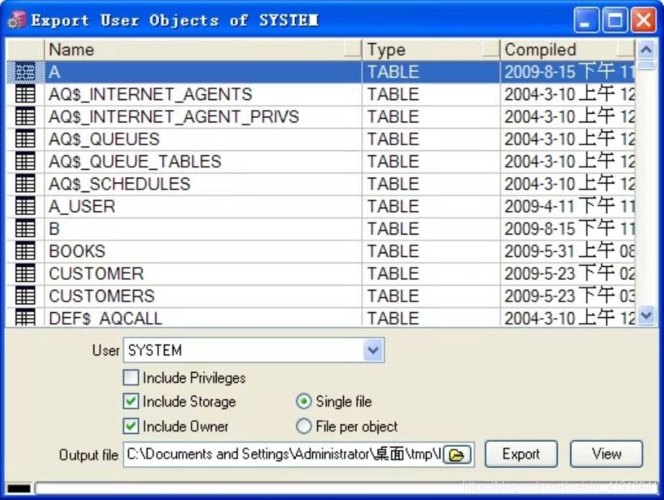Toggle the Include Owner checkbox
The height and width of the screenshot is (500, 664).
pyautogui.click(x=131, y=426)
